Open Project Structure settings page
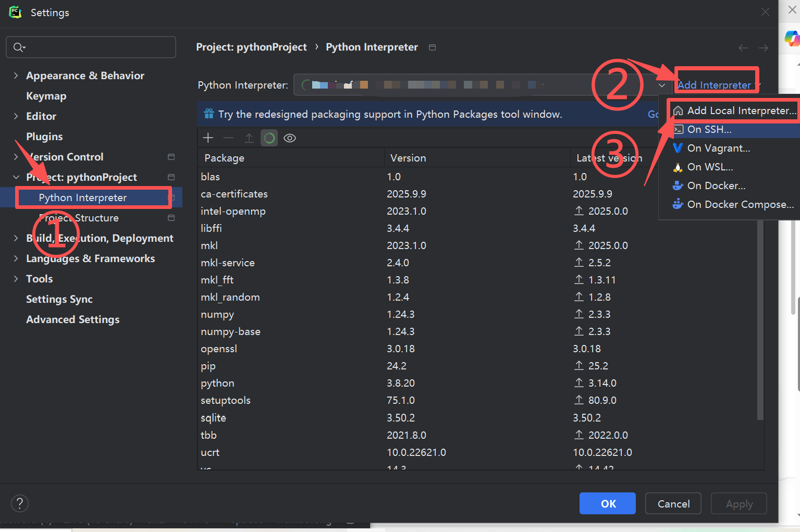The height and width of the screenshot is (532, 800). (x=79, y=218)
